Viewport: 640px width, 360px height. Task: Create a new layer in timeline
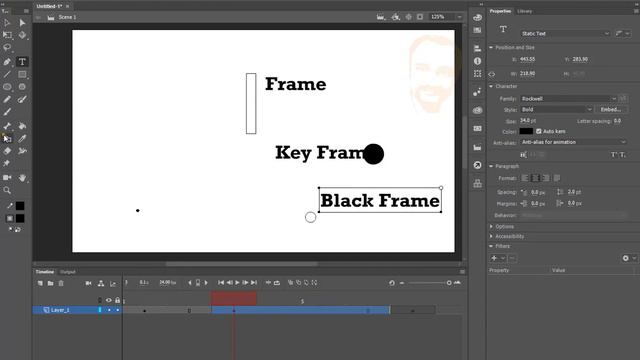click(x=40, y=283)
